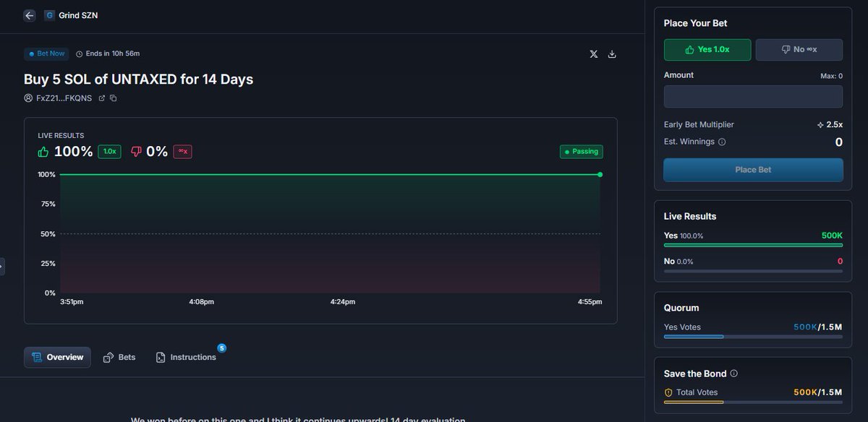Click the 2.5x Early Bet Multiplier value
This screenshot has height=422, width=868.
[835, 125]
